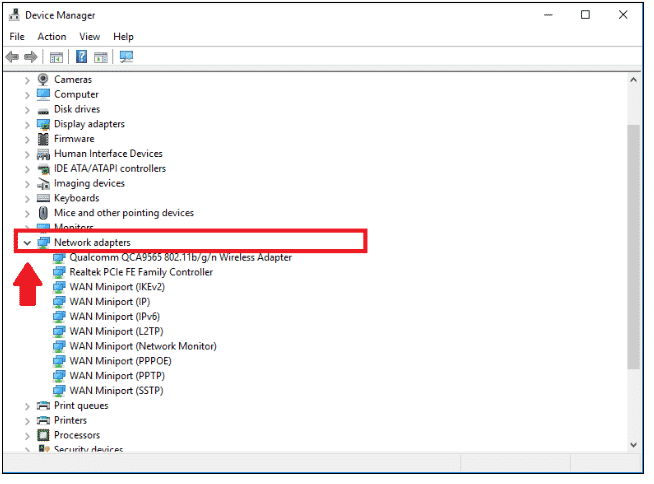Click the Keyboards category icon
Viewport: 654px width, 484px height.
(x=43, y=198)
